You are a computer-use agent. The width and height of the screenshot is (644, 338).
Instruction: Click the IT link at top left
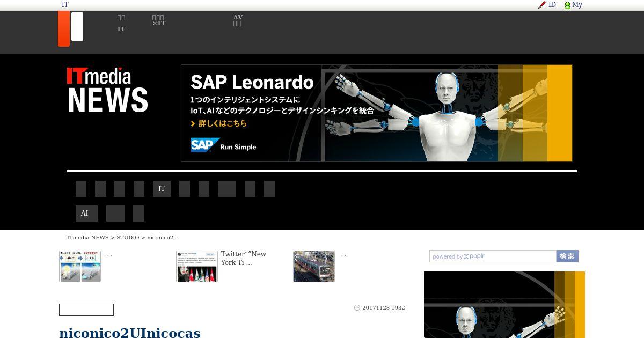[x=65, y=5]
